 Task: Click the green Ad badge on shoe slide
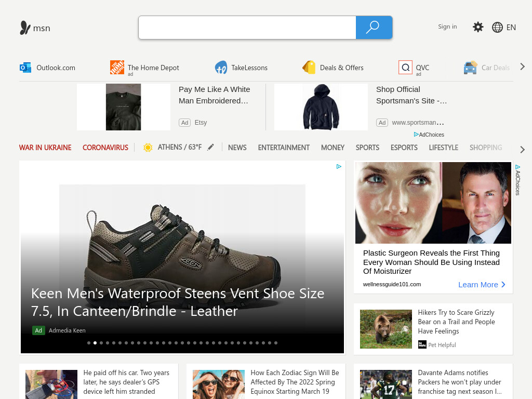click(x=38, y=330)
